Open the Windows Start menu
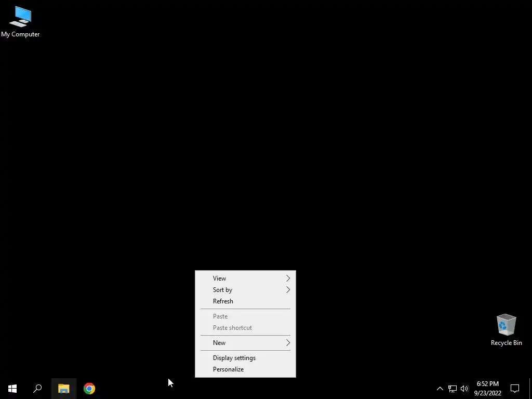The width and height of the screenshot is (532, 399). (12, 389)
